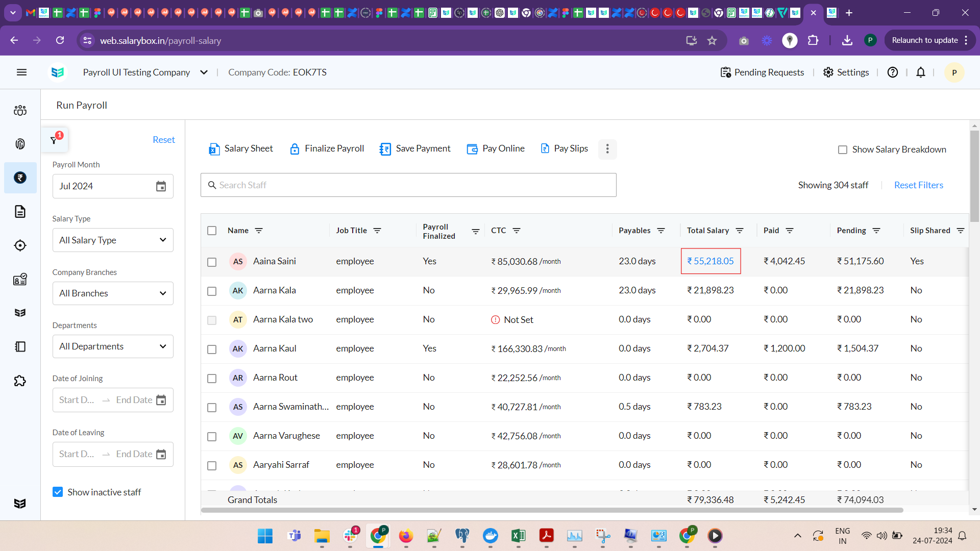Enable Show Salary Breakdown checkbox

click(x=843, y=150)
